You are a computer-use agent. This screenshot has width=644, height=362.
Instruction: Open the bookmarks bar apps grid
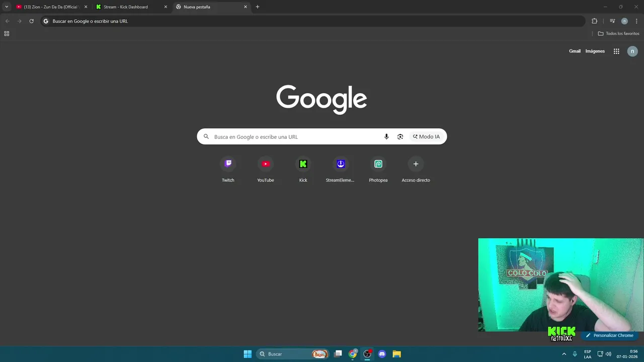(7, 34)
